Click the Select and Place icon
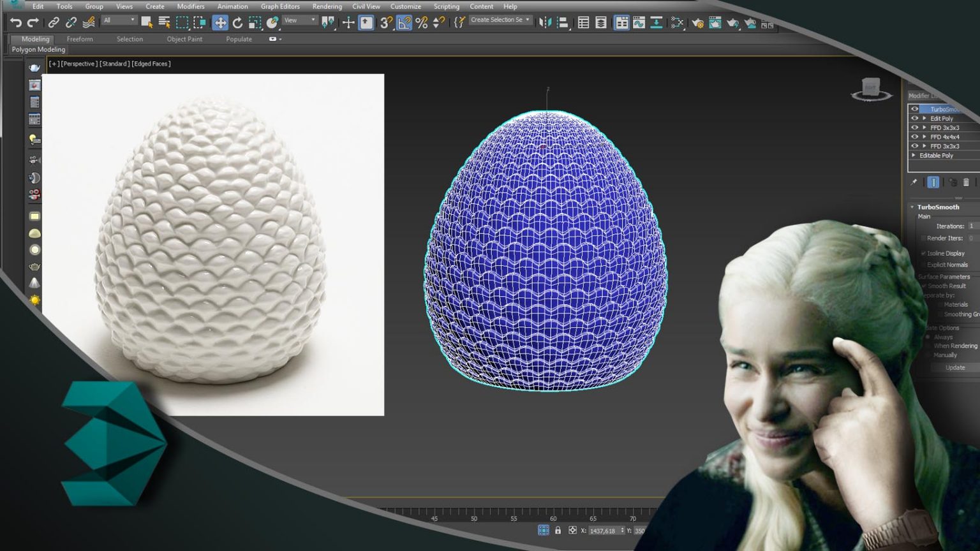The image size is (980, 551). (x=272, y=23)
